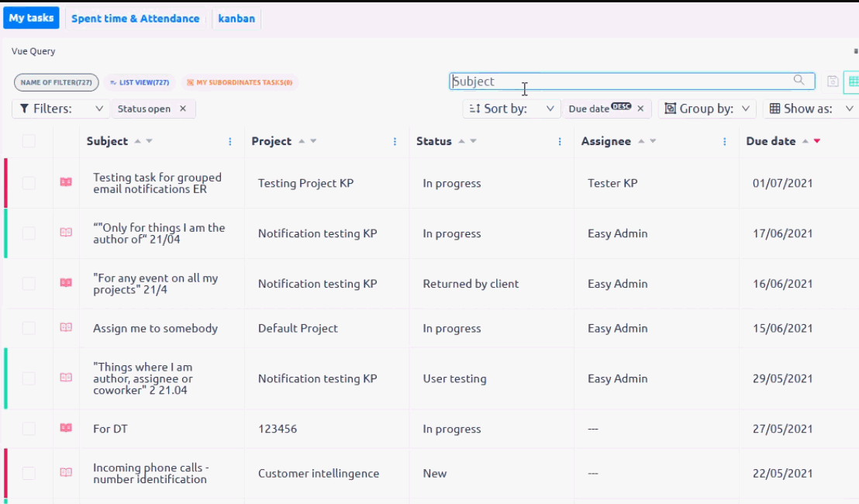Image resolution: width=859 pixels, height=504 pixels.
Task: Click book icon on 'Assign me to somebody' row
Action: [66, 328]
